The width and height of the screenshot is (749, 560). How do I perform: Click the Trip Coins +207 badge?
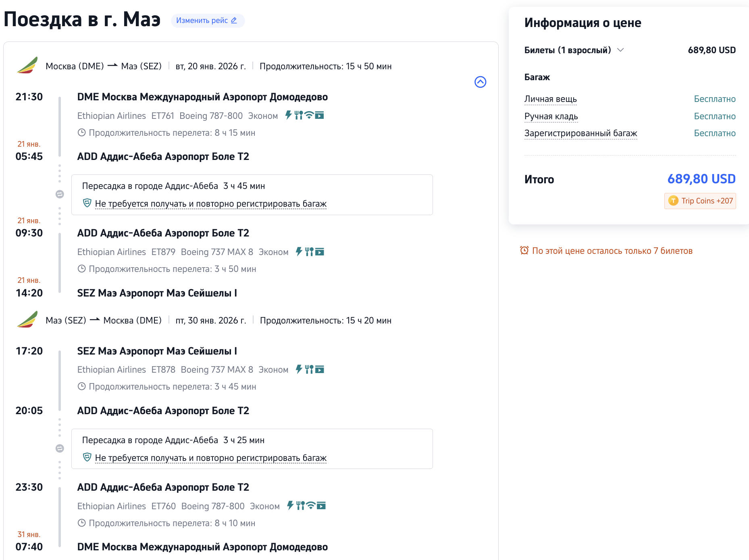700,201
